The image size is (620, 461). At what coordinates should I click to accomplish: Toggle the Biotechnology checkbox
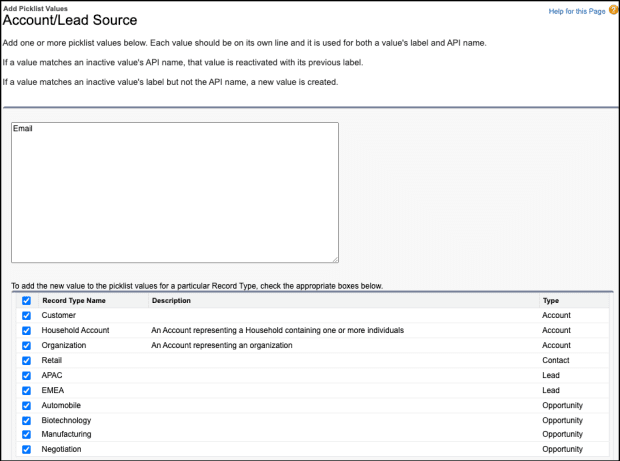pos(26,420)
